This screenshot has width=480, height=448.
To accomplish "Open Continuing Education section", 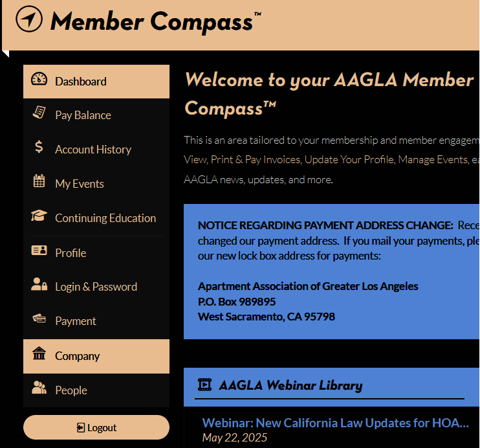I will click(105, 218).
